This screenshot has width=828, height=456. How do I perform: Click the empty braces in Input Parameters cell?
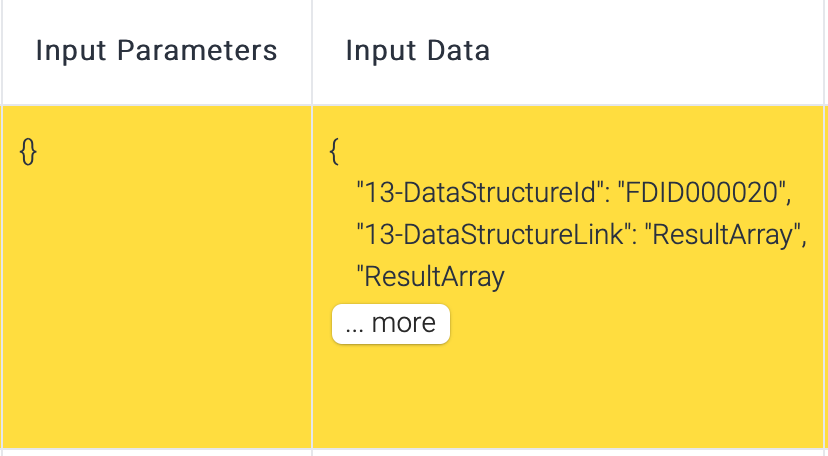click(29, 153)
